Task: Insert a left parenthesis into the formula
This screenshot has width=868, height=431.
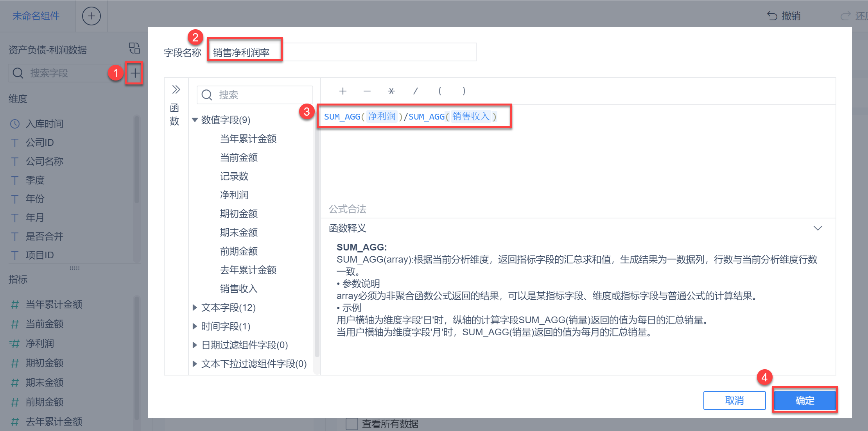Action: (x=439, y=91)
